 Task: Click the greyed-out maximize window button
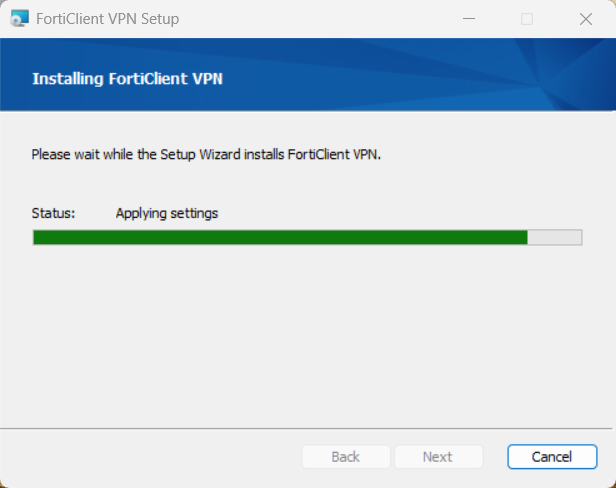(527, 19)
